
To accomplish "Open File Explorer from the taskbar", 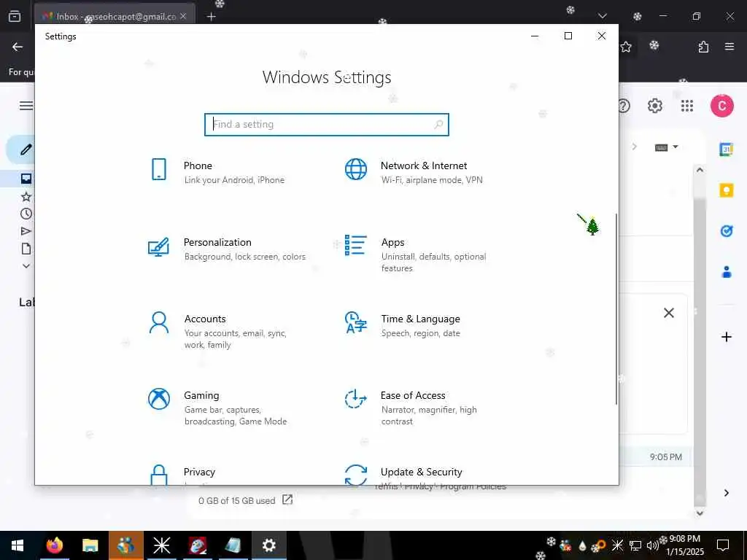I will tap(90, 545).
